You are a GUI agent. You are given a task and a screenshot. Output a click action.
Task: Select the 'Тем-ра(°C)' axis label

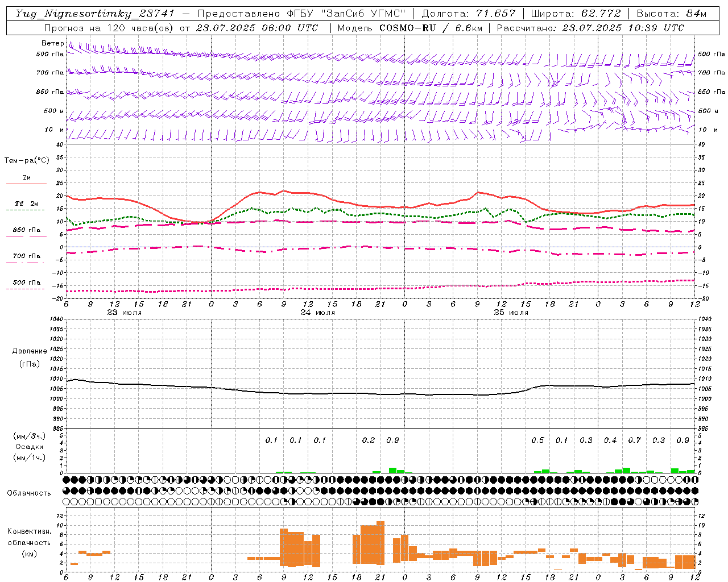click(27, 161)
